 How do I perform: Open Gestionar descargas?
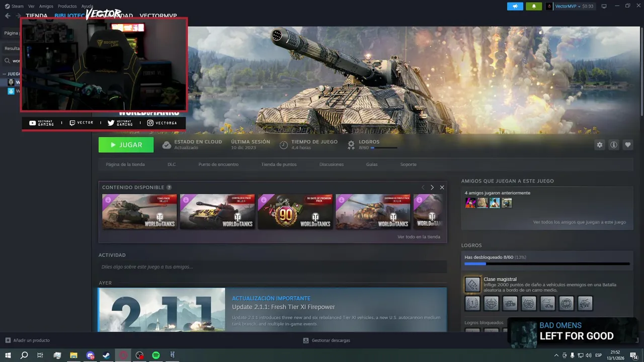pyautogui.click(x=327, y=340)
